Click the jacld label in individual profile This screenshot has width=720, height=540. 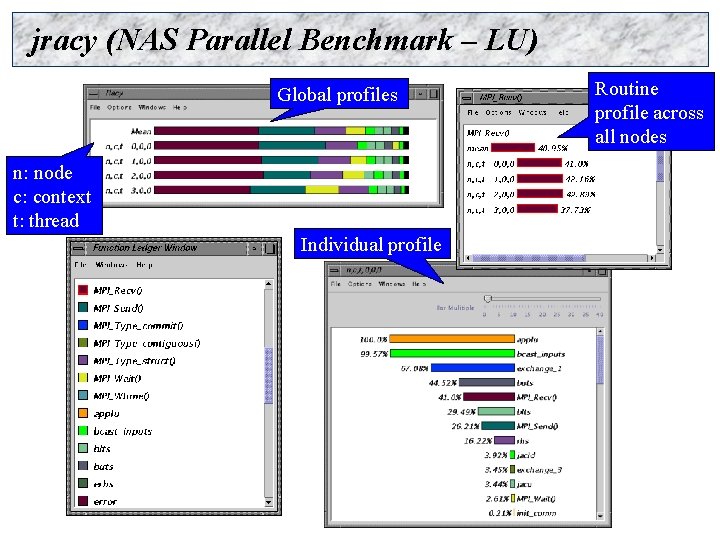[526, 455]
